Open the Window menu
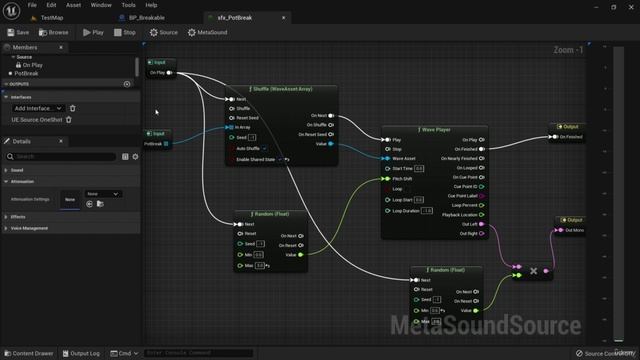This screenshot has width=640, height=360. coord(101,5)
